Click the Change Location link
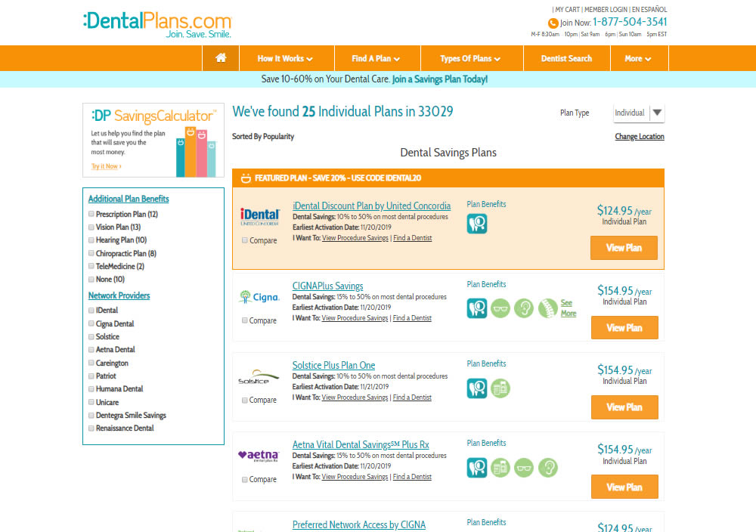Screen dimensions: 756x532 click(x=640, y=137)
